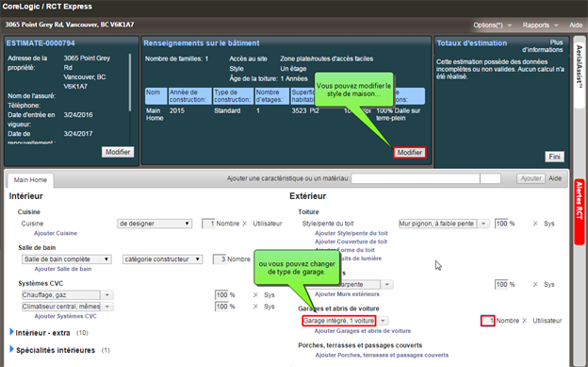Click the Nom column header
Screen dimensions: 588x367
[156, 96]
